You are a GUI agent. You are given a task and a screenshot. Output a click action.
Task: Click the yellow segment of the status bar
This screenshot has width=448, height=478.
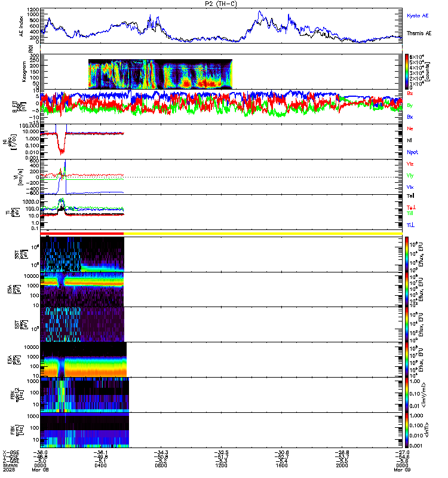(x=263, y=234)
